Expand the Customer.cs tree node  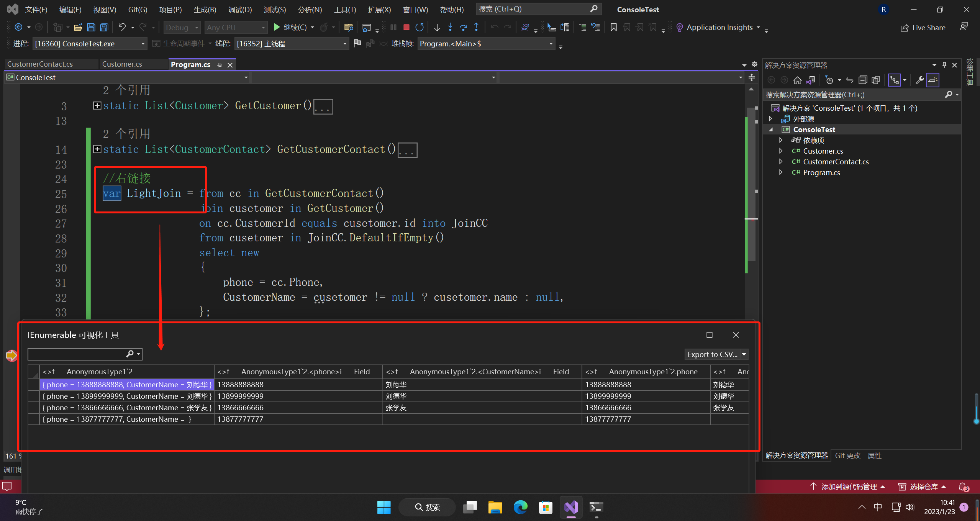(x=780, y=151)
